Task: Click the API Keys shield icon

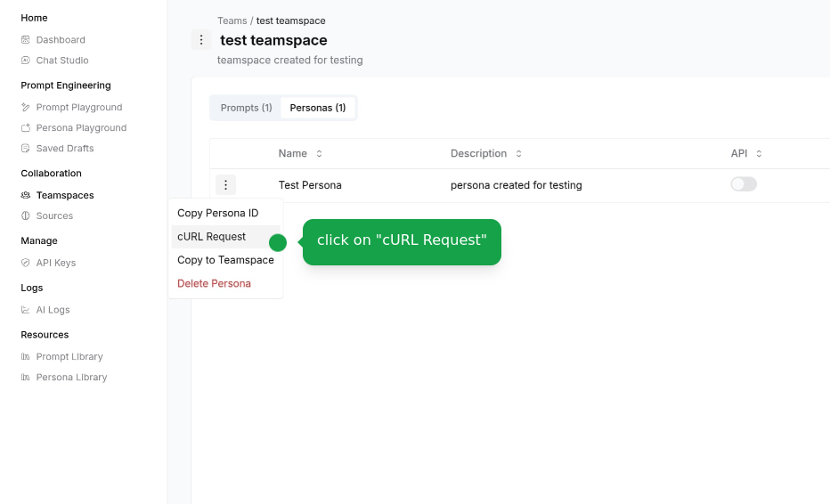Action: 26,263
